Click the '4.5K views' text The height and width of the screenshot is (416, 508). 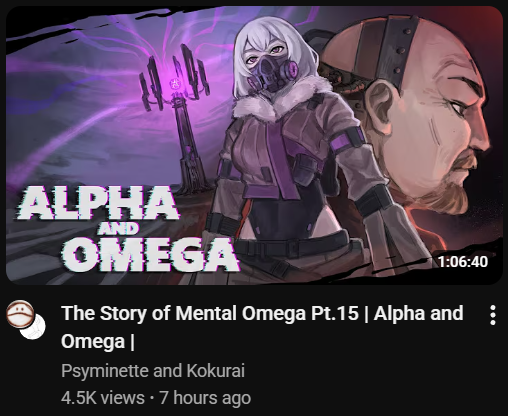[x=103, y=398]
